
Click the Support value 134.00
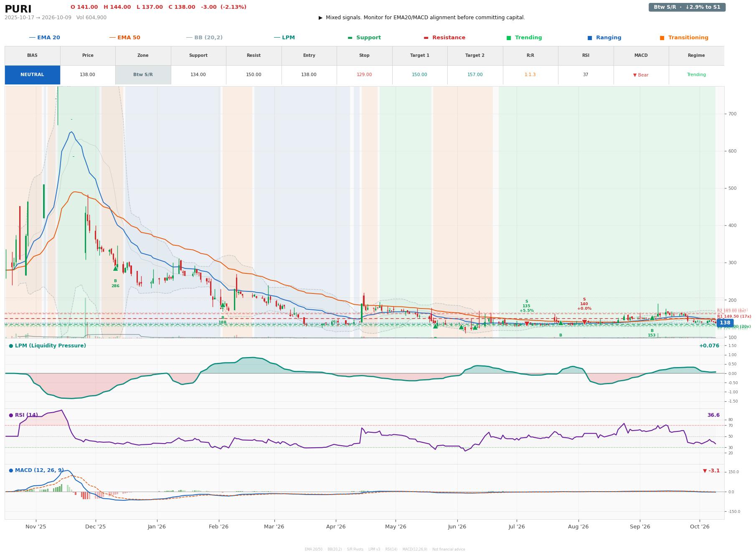tap(198, 75)
